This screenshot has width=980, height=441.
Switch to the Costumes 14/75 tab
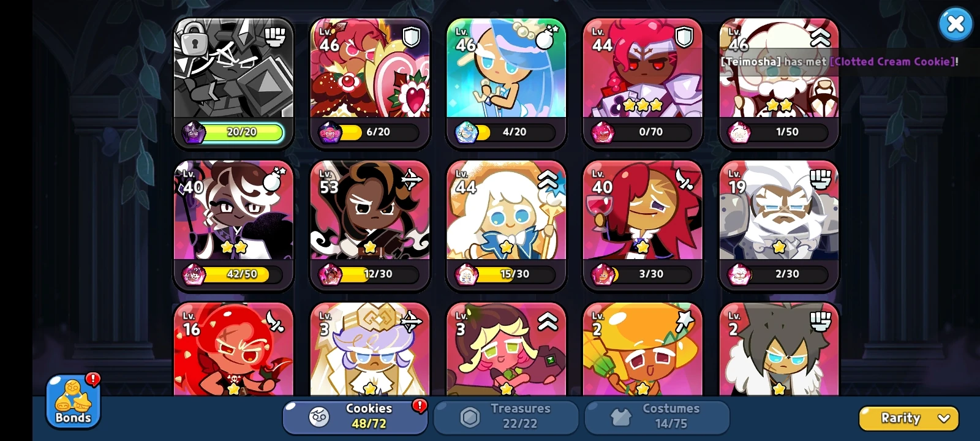pyautogui.click(x=657, y=417)
